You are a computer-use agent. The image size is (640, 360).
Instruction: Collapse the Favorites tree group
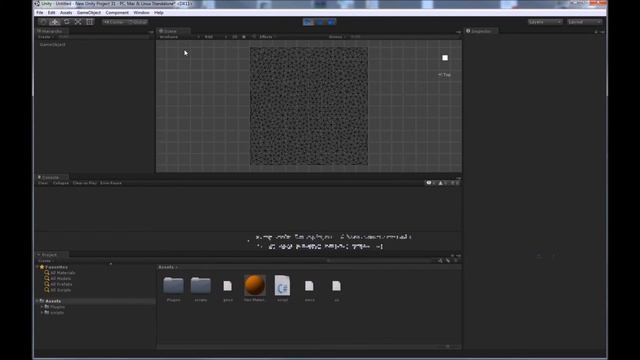38,267
